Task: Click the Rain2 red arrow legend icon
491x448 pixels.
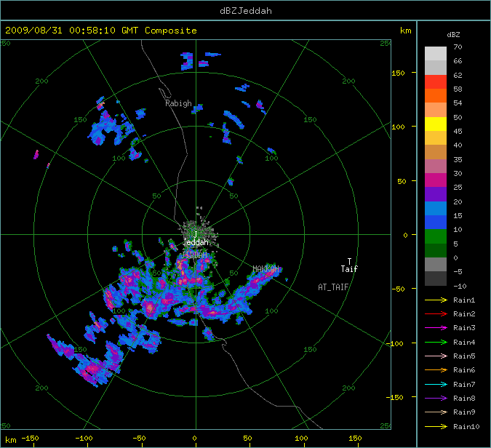Action: click(x=436, y=313)
